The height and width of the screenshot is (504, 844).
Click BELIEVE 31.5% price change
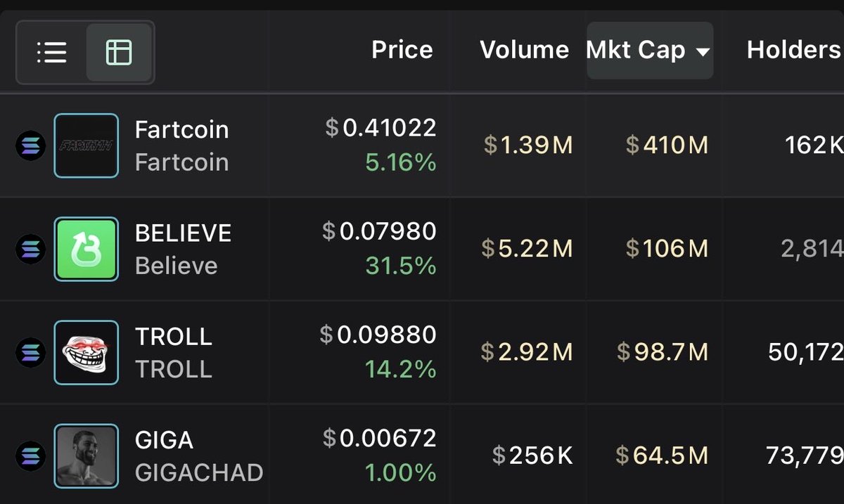(401, 266)
